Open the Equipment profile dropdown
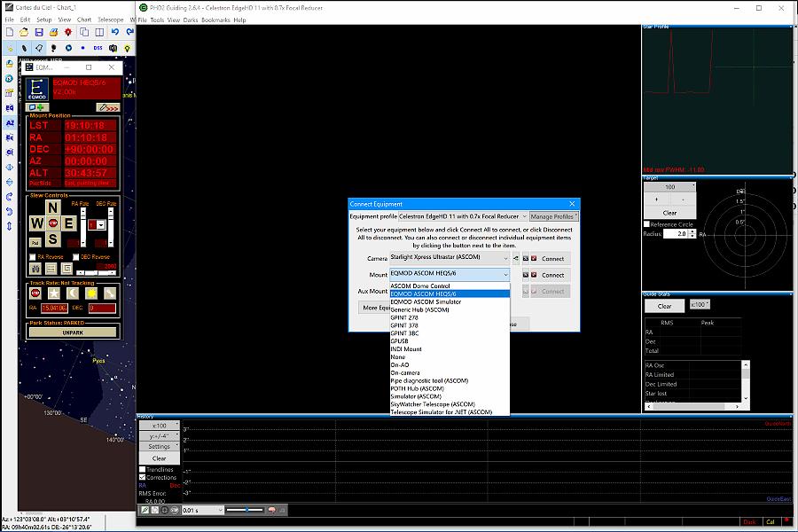The width and height of the screenshot is (798, 532). (x=463, y=216)
